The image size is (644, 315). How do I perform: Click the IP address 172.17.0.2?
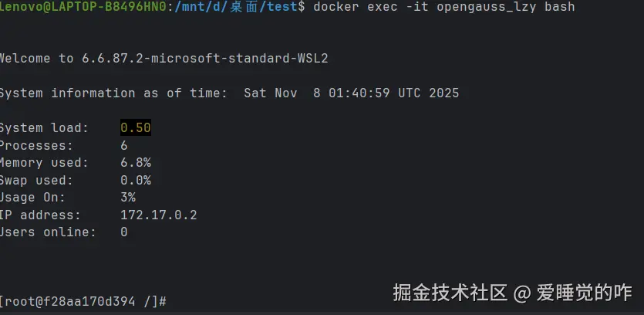pyautogui.click(x=158, y=215)
